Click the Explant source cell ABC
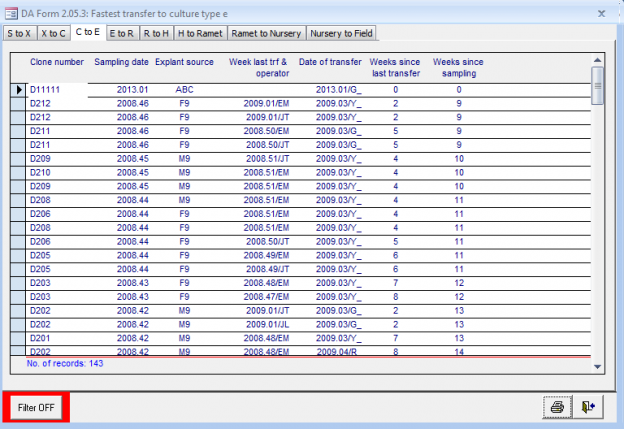Viewport: 624px width, 429px height. tap(184, 90)
